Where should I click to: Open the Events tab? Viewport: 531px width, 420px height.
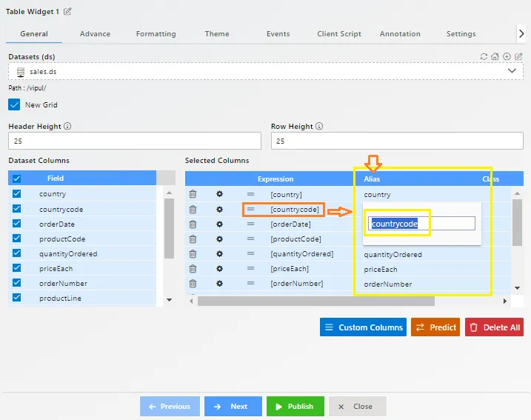point(278,34)
